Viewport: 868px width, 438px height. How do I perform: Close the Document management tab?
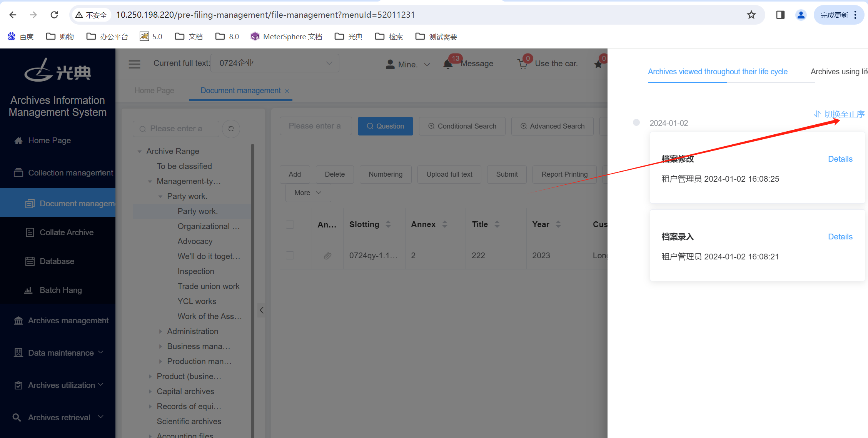pos(287,91)
